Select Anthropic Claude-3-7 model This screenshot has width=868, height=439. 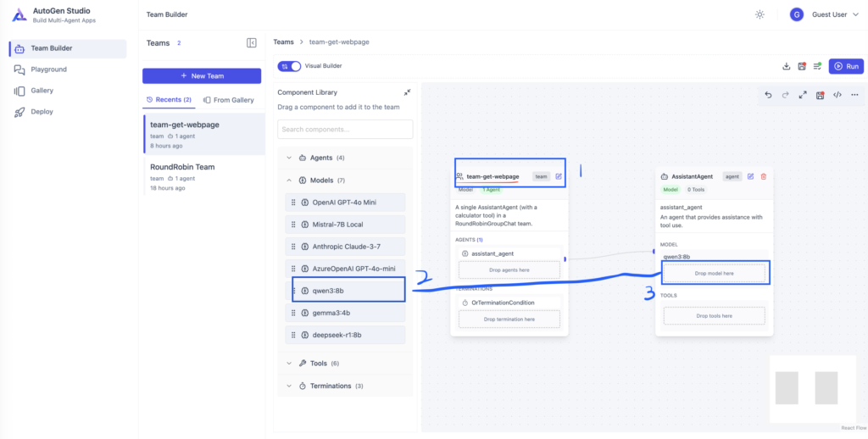346,247
